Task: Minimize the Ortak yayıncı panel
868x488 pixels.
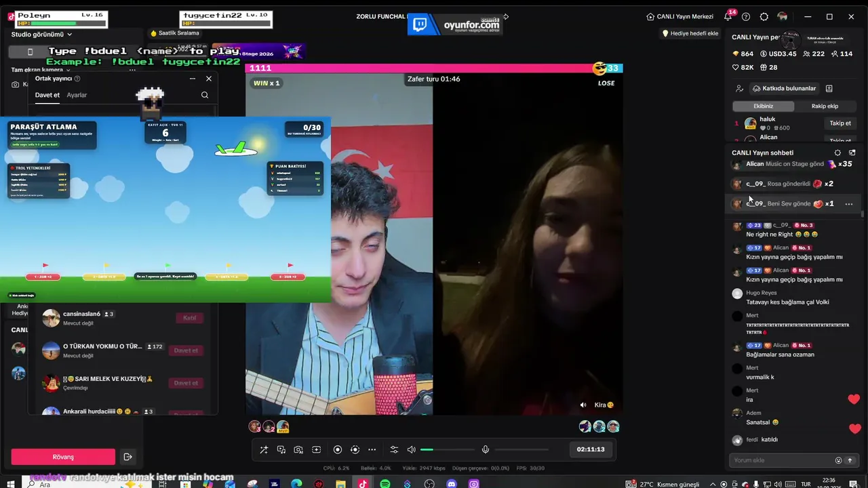Action: point(193,79)
